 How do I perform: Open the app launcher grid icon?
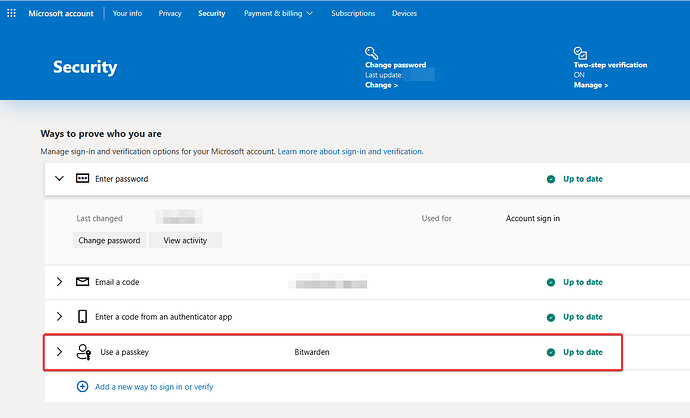coord(11,13)
